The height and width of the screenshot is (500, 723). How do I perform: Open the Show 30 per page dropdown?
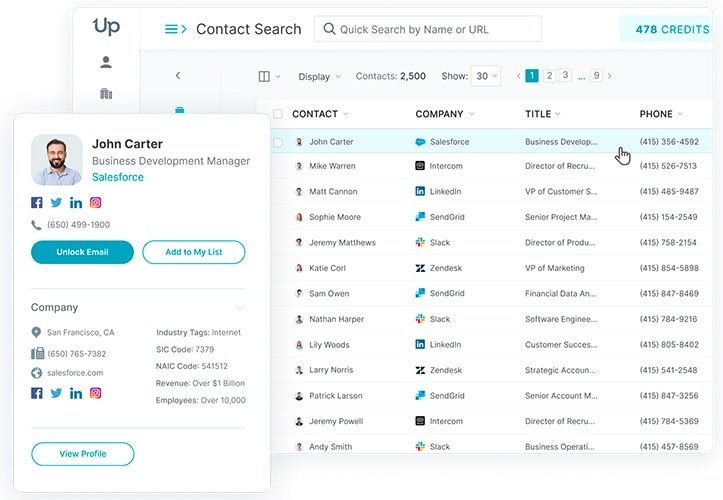[486, 76]
